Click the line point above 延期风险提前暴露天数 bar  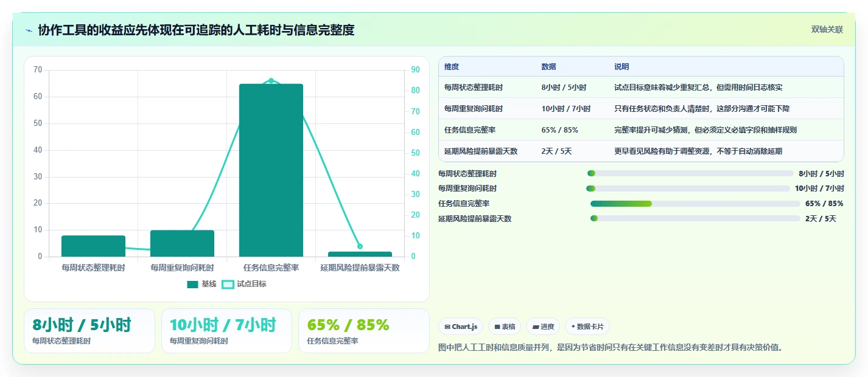point(360,246)
